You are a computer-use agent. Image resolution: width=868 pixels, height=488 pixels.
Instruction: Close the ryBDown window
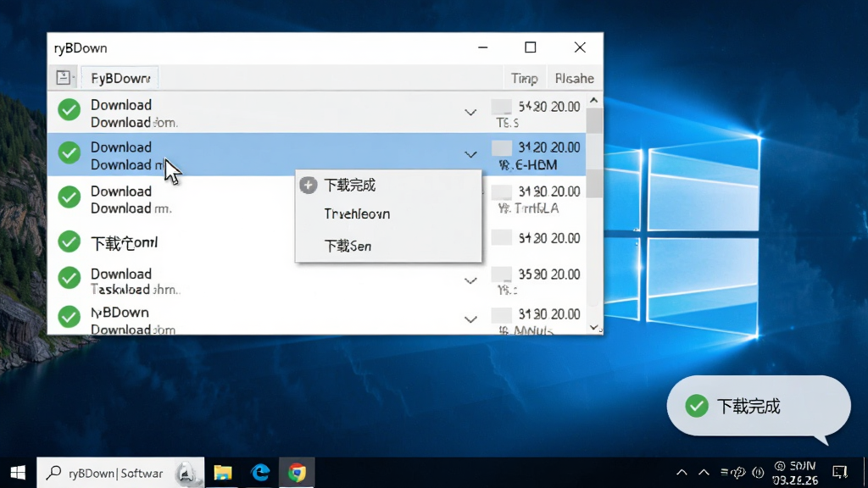pos(580,47)
